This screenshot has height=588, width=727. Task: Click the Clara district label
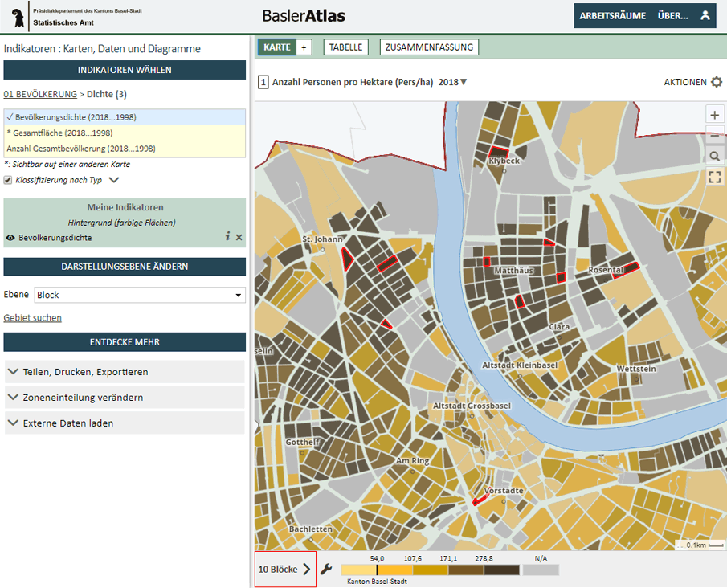(x=559, y=326)
